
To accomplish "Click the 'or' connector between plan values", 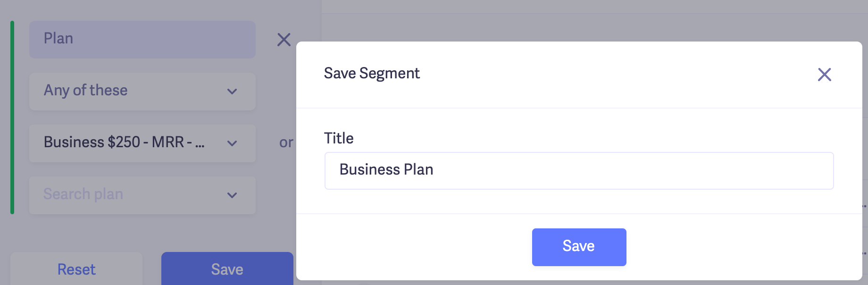I will 286,142.
